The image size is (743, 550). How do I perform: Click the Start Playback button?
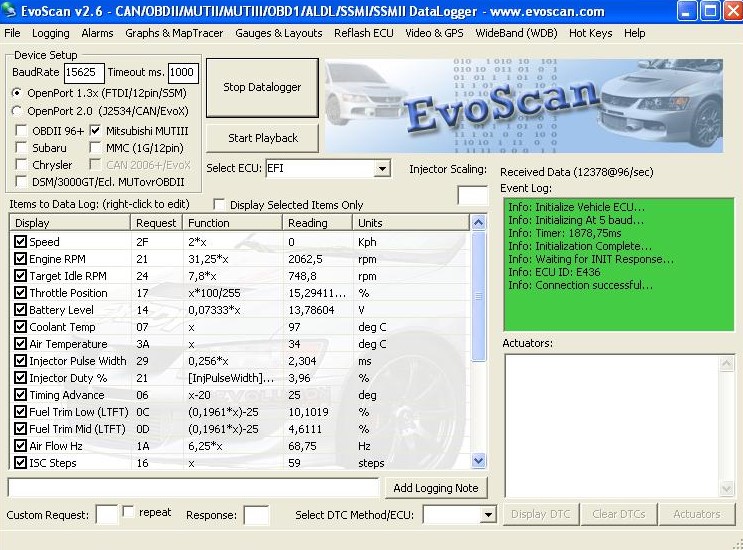263,138
